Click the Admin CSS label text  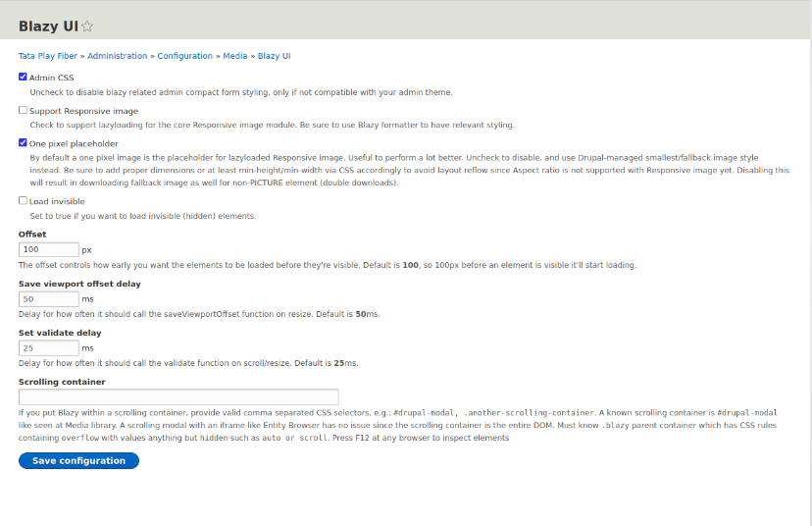pos(51,78)
